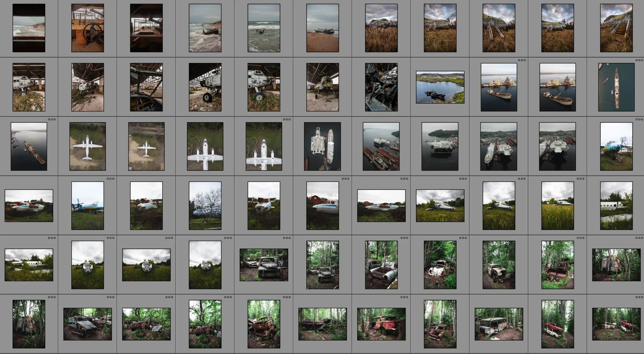Viewport: 644px width, 354px height.
Task: Click the badge on the painted airplane nose photo
Action: point(639,120)
